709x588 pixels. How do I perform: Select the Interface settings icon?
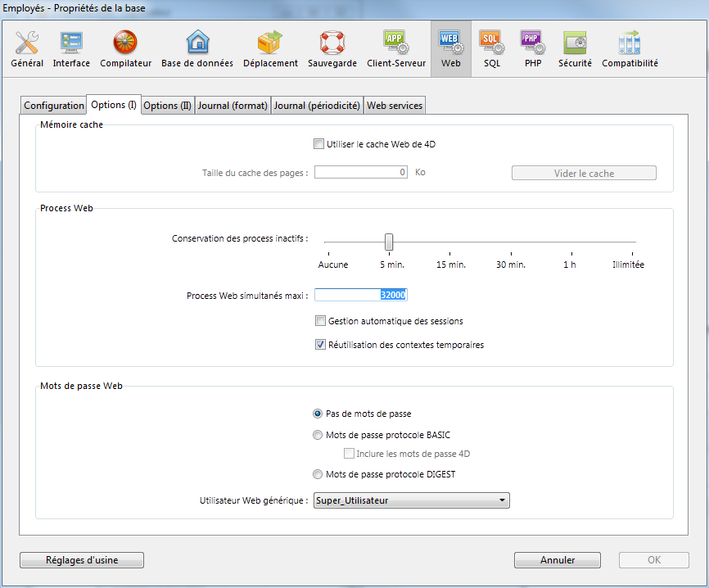pyautogui.click(x=71, y=49)
